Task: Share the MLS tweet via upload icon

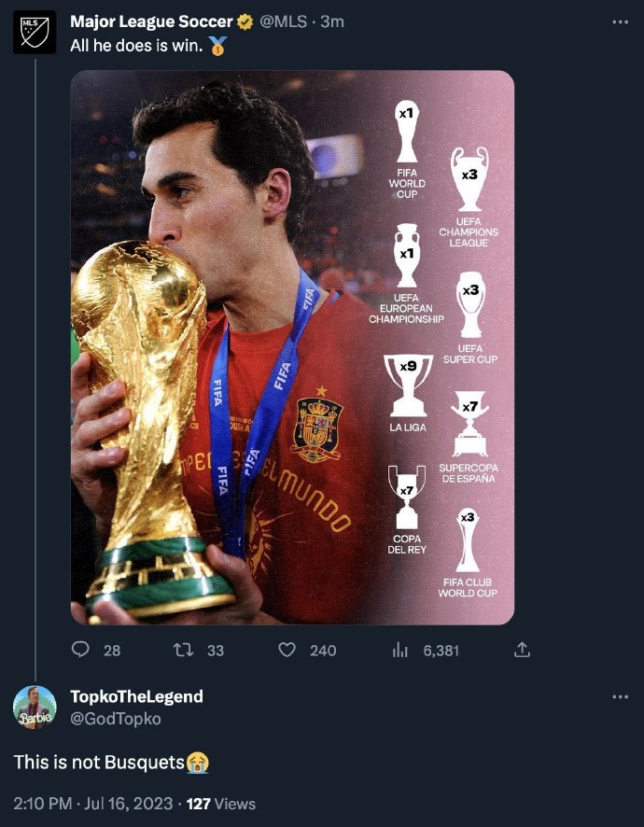Action: point(522,650)
